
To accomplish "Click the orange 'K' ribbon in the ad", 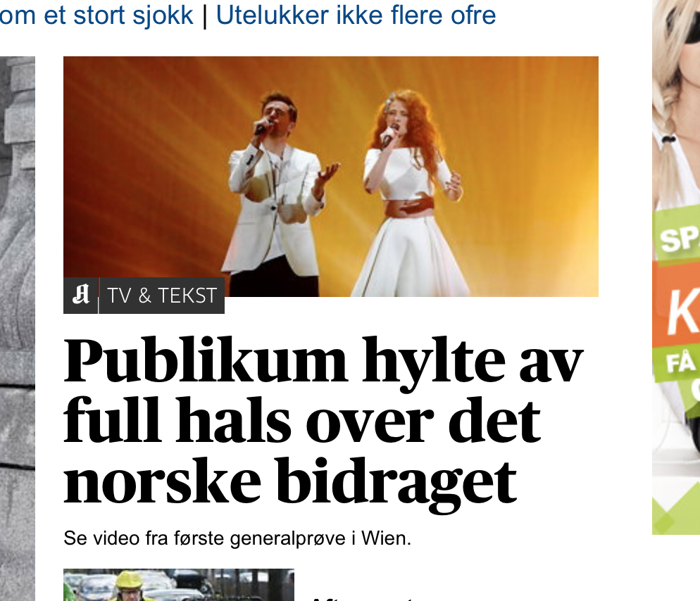I will coord(677,309).
